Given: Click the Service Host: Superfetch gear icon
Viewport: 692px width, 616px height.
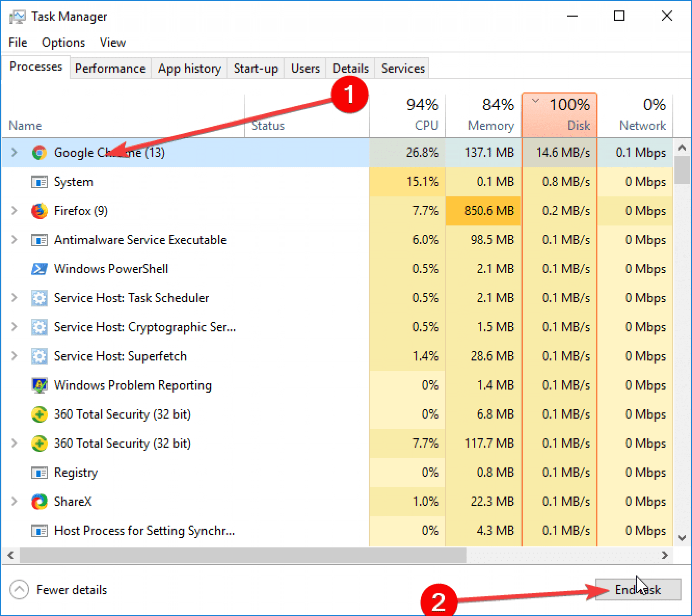Looking at the screenshot, I should click(39, 356).
